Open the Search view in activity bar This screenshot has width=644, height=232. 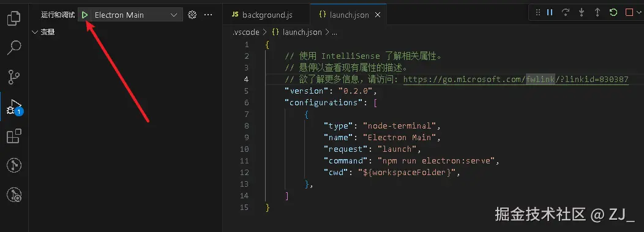pos(14,48)
